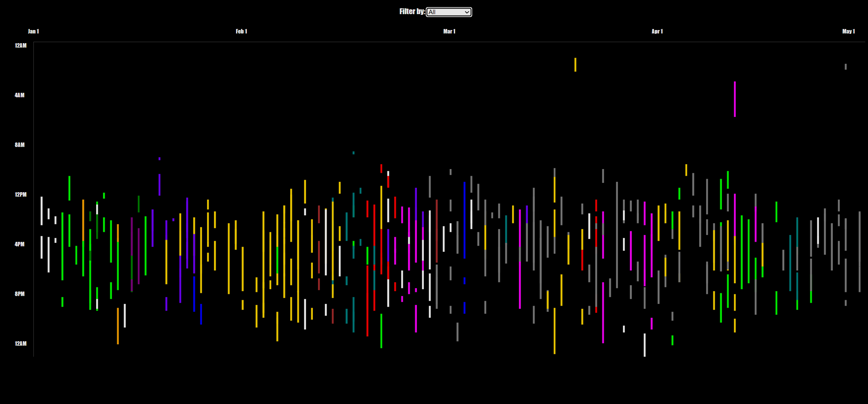Click the small gray bar at top near May 1
This screenshot has height=404, width=868.
point(846,67)
